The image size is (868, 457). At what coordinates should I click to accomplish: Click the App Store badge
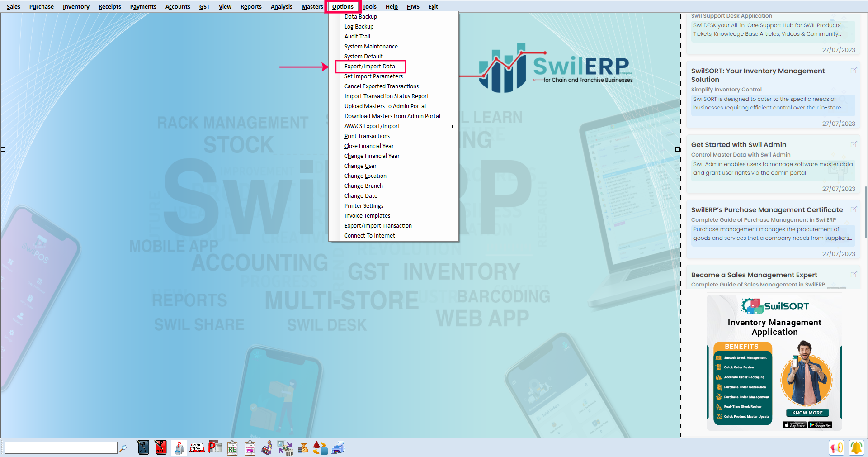pyautogui.click(x=795, y=425)
